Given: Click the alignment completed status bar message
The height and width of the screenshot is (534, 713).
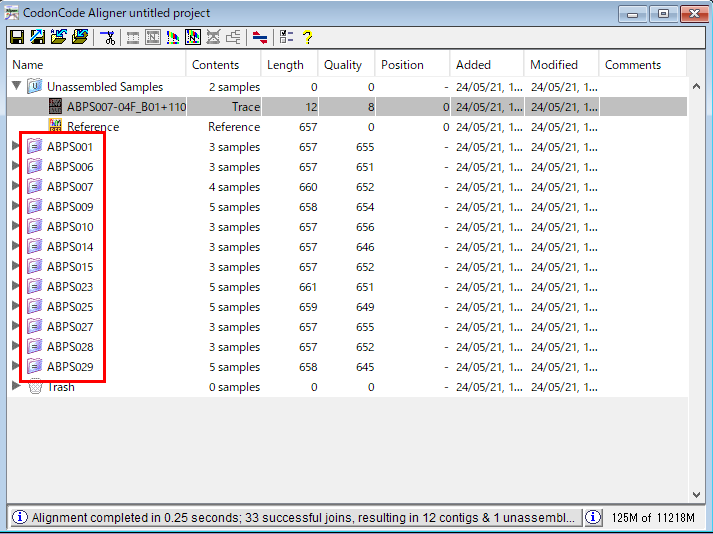Looking at the screenshot, I should click(x=295, y=517).
